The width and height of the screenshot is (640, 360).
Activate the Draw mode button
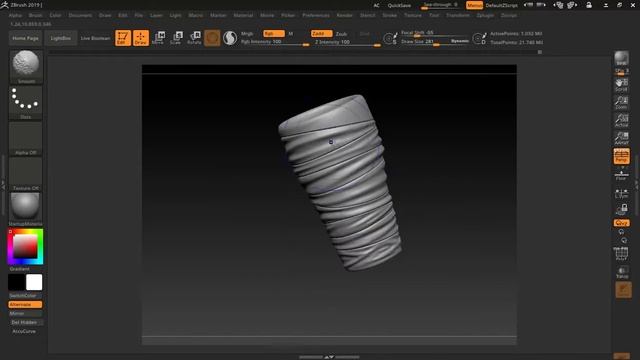141,38
